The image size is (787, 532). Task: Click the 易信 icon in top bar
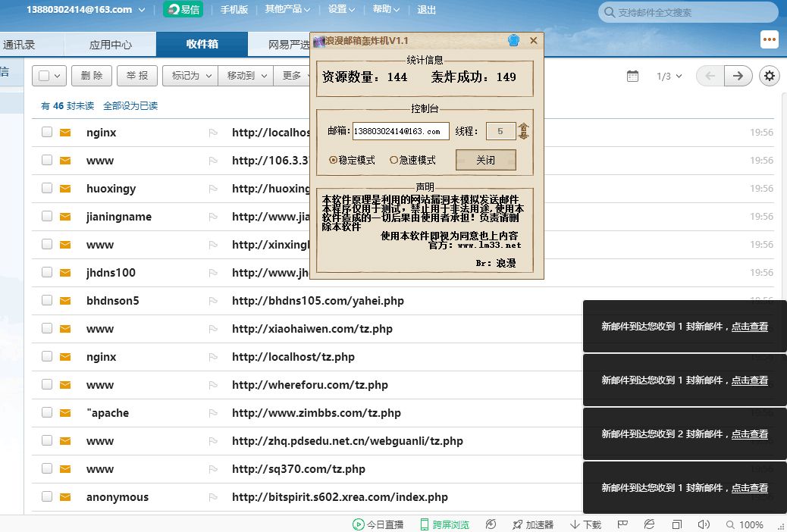tap(183, 10)
